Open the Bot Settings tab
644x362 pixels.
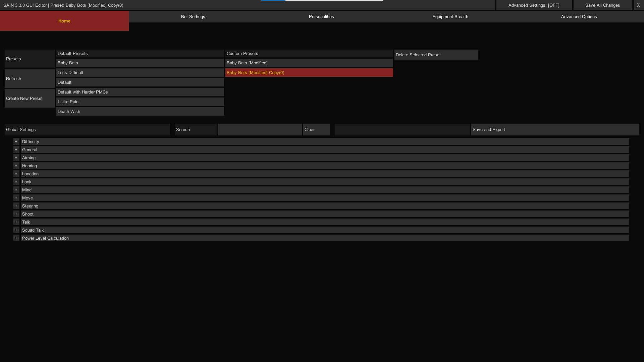pyautogui.click(x=193, y=17)
